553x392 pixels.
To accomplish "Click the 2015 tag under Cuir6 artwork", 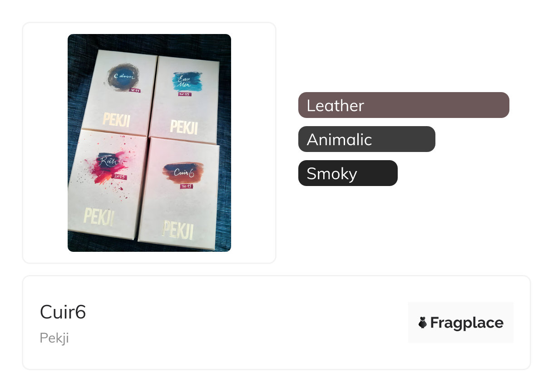I will click(187, 186).
